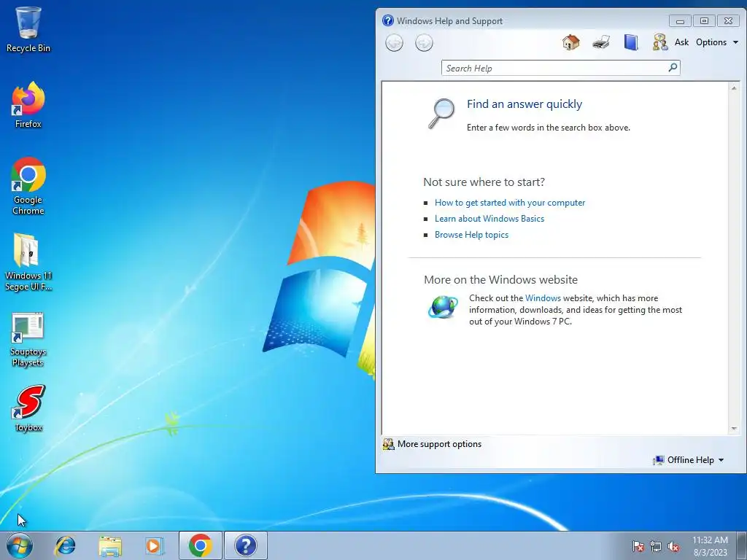The height and width of the screenshot is (560, 747).
Task: Click the Show desktop strip at taskbar end
Action: (x=743, y=545)
